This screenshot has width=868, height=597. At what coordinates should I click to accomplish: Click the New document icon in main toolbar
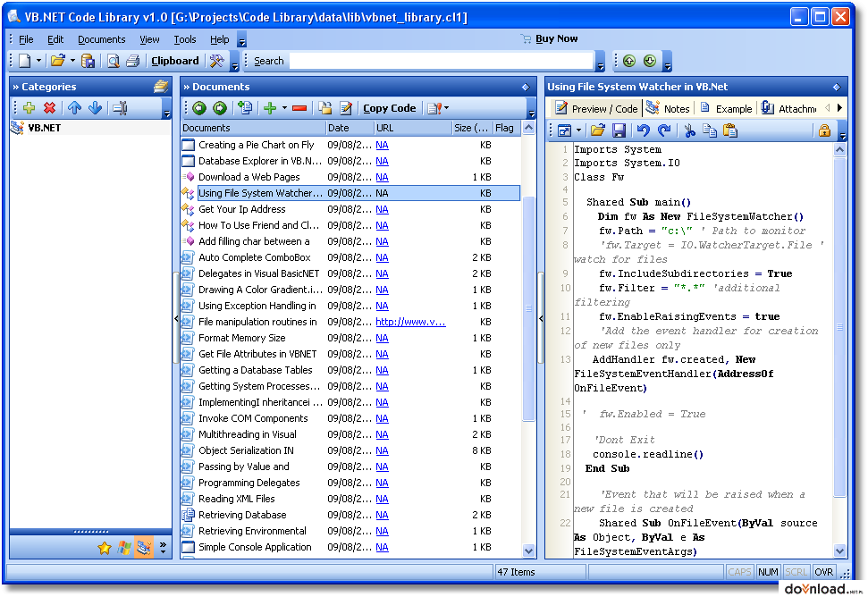[25, 61]
